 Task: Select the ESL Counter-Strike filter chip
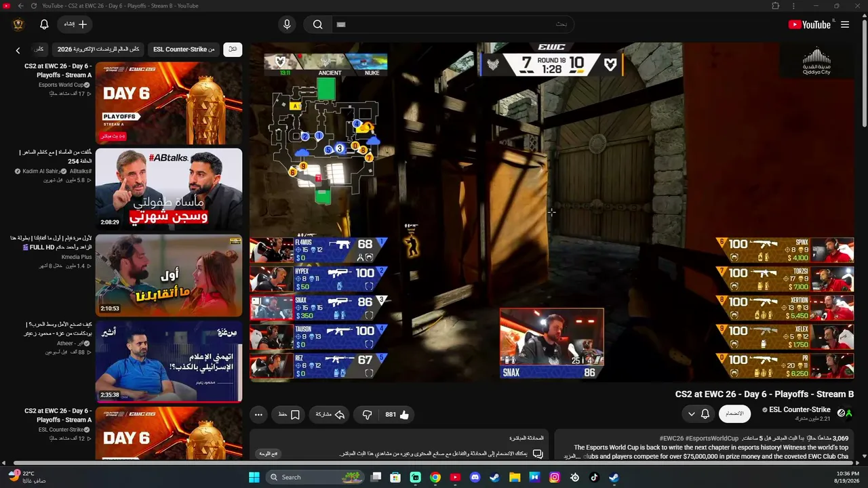[184, 49]
